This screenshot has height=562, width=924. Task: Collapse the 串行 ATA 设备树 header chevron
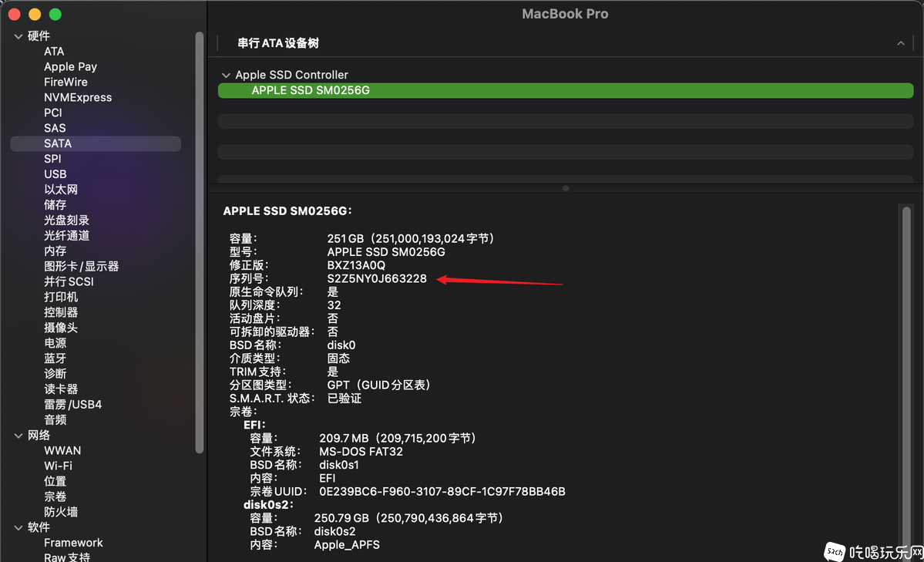(x=900, y=43)
